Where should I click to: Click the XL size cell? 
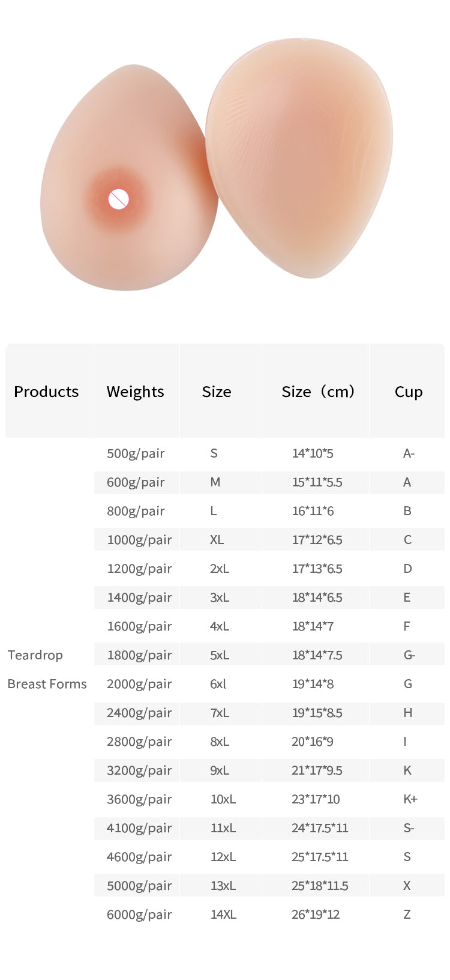click(x=217, y=540)
